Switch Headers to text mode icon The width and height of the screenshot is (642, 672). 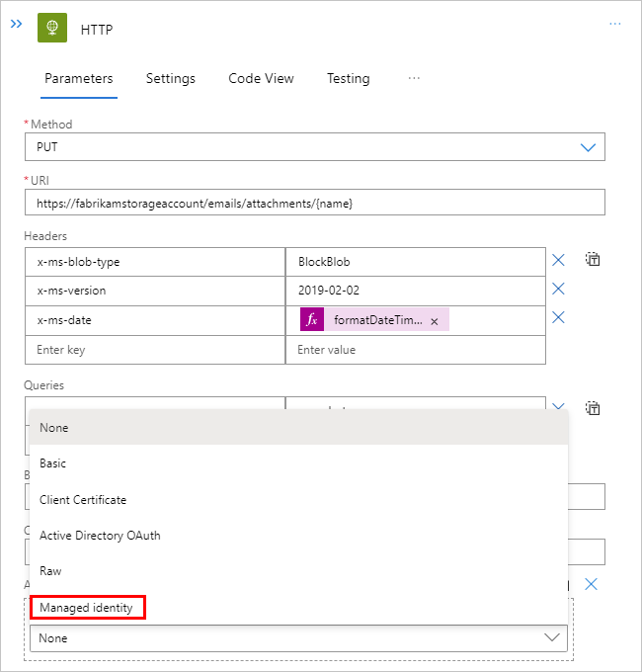[x=593, y=260]
